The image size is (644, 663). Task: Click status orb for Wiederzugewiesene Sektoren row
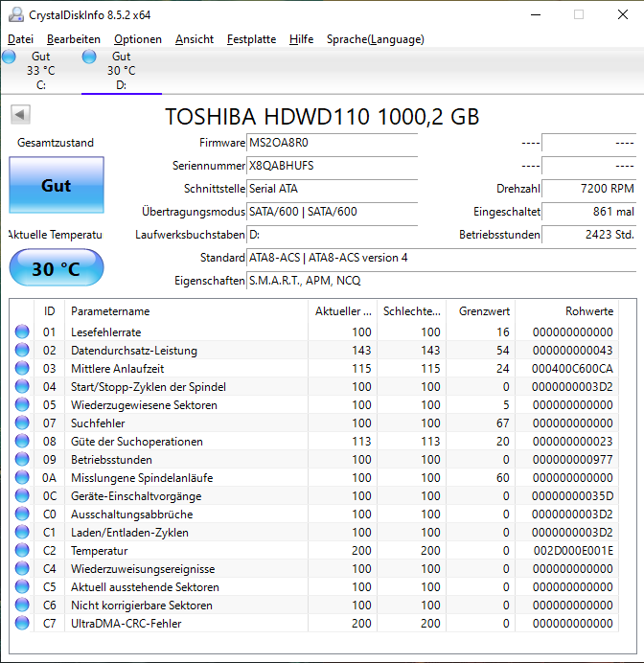pyautogui.click(x=22, y=404)
